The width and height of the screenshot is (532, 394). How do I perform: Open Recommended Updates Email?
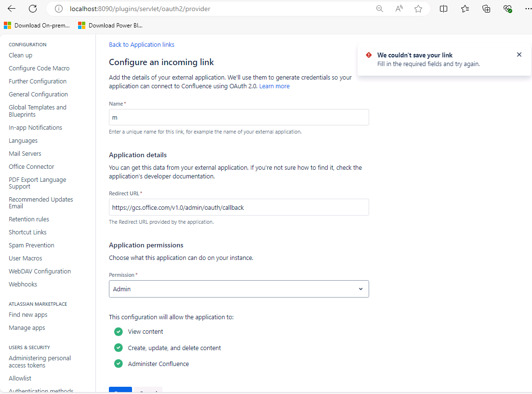[x=41, y=203]
